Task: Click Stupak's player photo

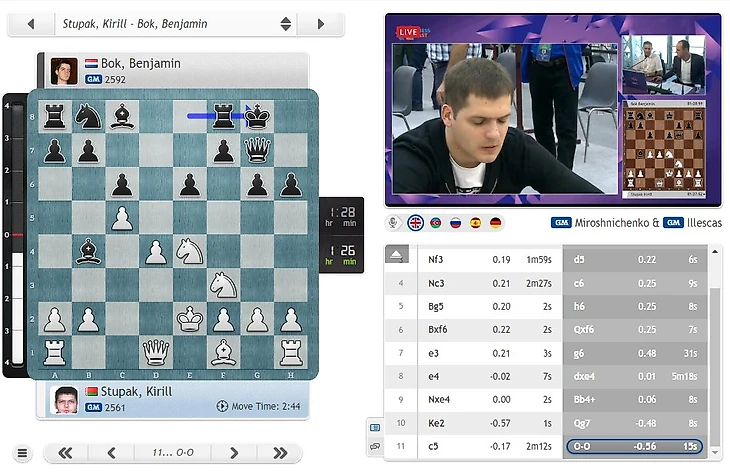Action: (x=64, y=400)
